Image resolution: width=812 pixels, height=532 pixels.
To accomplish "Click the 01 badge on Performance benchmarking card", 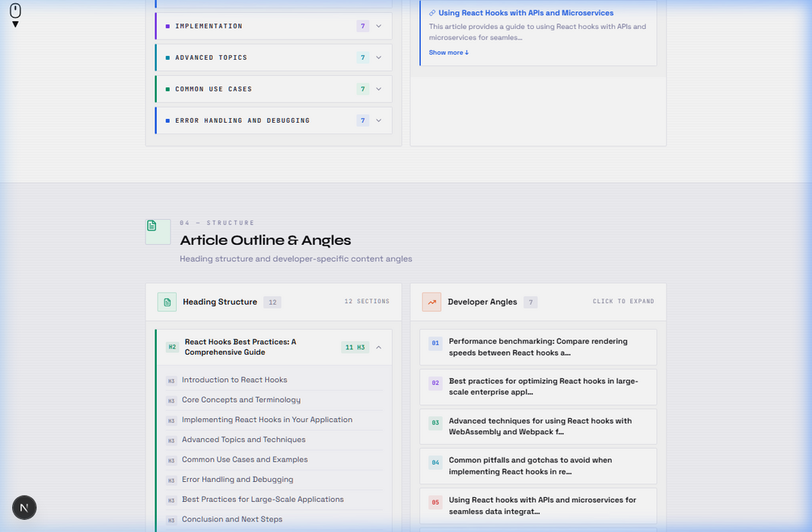I will [x=435, y=343].
